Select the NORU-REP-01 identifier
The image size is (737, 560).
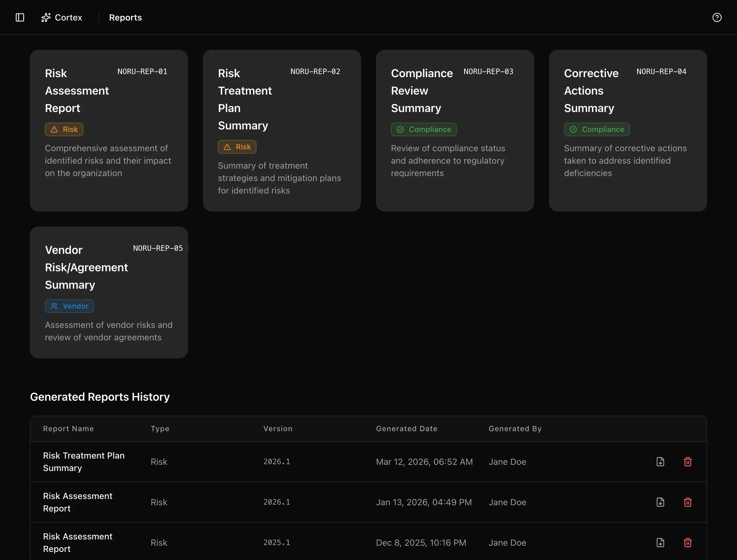(x=143, y=71)
